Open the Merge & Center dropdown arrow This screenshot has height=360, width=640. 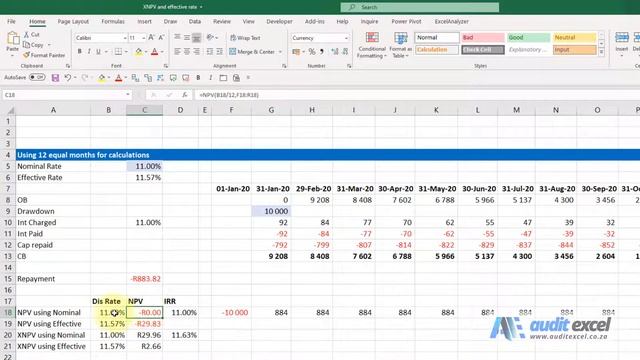click(x=280, y=52)
